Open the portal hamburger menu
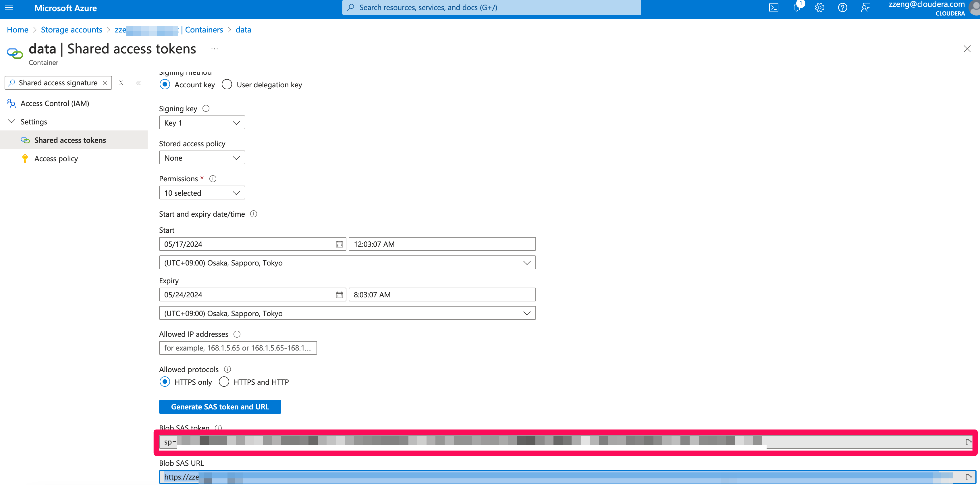Screen dimensions: 980x485 click(9, 7)
